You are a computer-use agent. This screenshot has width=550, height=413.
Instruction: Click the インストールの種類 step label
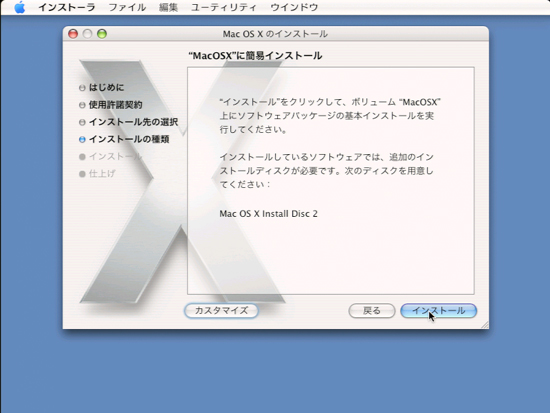[x=129, y=139]
